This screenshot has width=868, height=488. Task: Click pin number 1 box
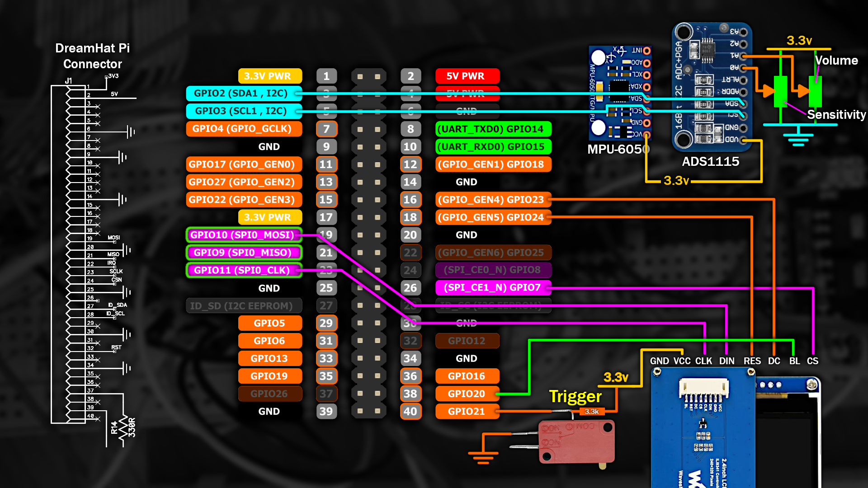(326, 76)
